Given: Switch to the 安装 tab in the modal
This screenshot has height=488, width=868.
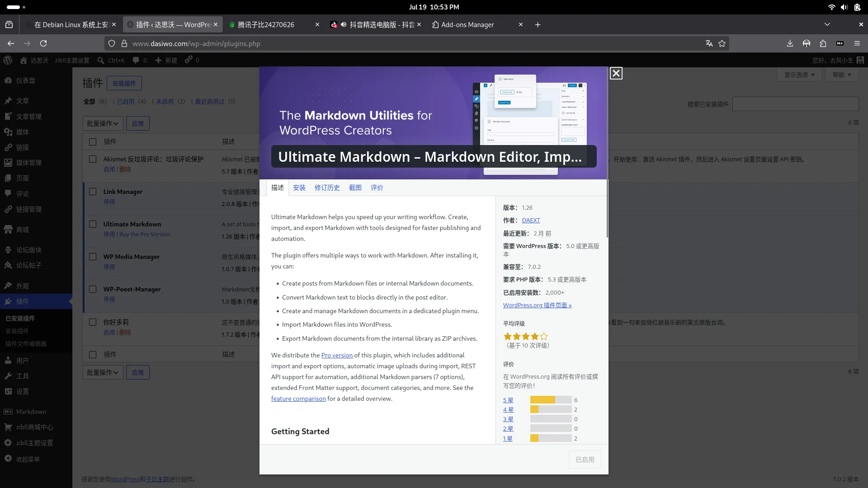Looking at the screenshot, I should pyautogui.click(x=299, y=188).
